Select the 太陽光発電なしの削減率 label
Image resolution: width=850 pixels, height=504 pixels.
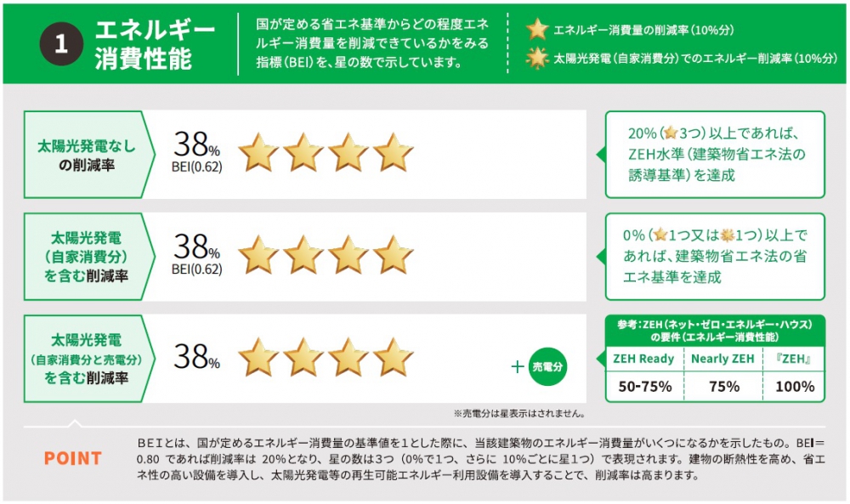86,155
